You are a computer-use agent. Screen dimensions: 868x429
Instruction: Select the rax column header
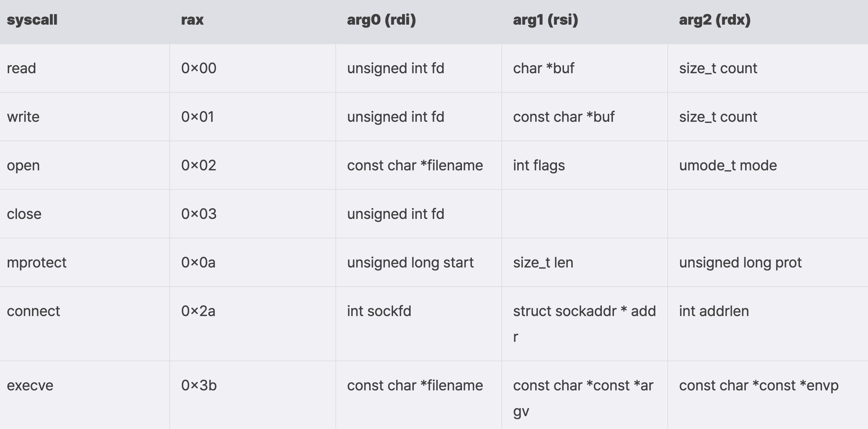192,20
